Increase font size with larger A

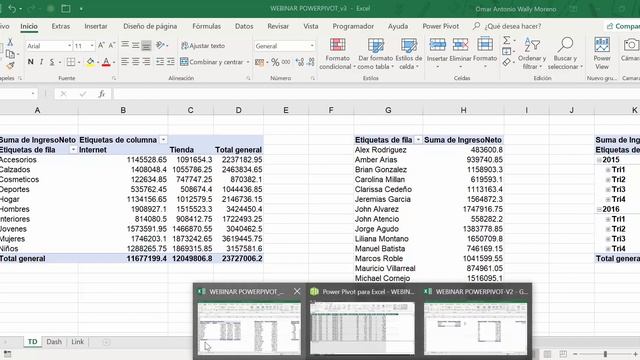pyautogui.click(x=101, y=46)
